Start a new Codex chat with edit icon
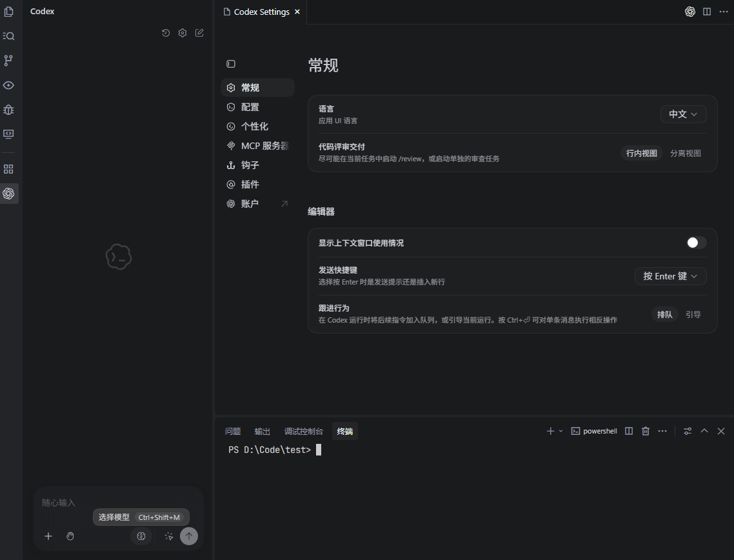Viewport: 734px width, 560px height. tap(199, 33)
